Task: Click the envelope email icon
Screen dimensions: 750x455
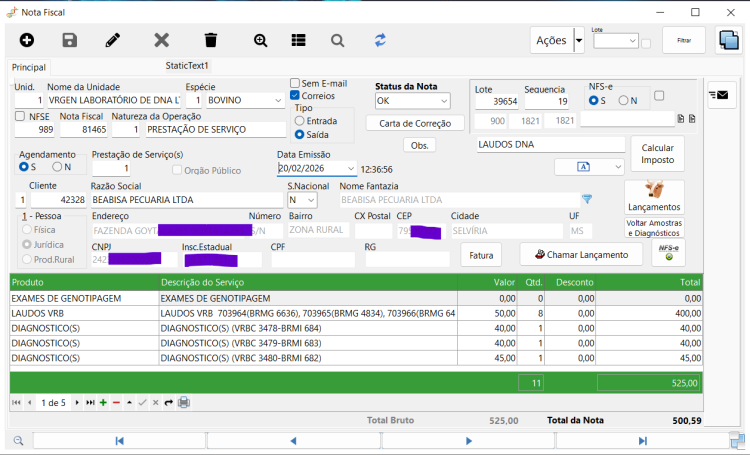Action: tap(722, 95)
